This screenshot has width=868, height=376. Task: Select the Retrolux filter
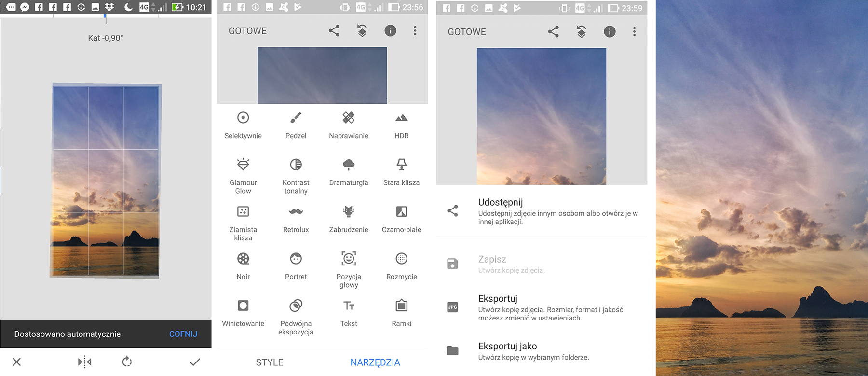point(296,220)
